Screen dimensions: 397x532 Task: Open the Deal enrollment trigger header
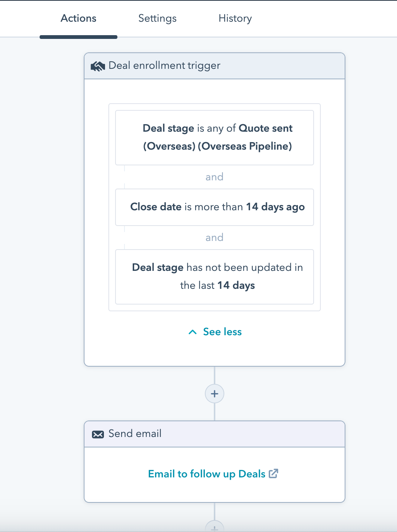pyautogui.click(x=215, y=66)
